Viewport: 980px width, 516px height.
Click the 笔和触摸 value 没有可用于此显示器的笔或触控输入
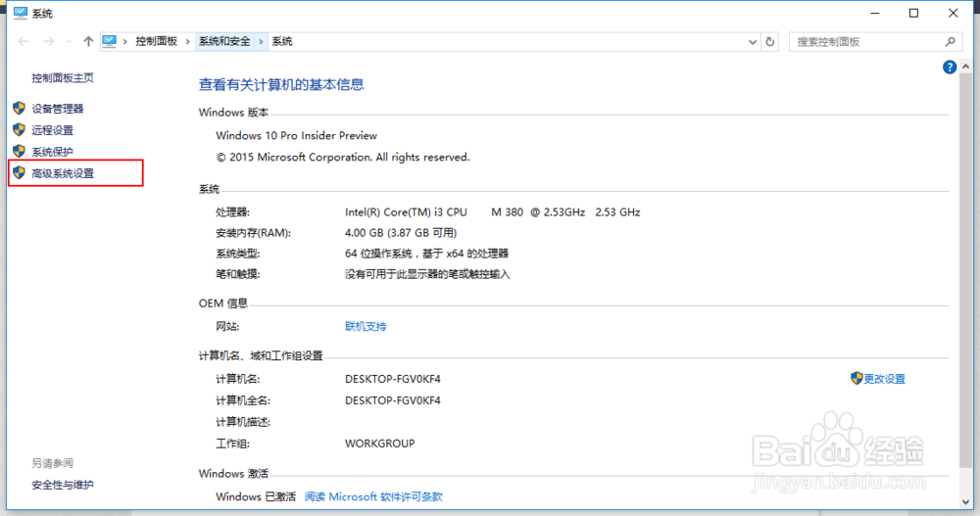coord(427,274)
